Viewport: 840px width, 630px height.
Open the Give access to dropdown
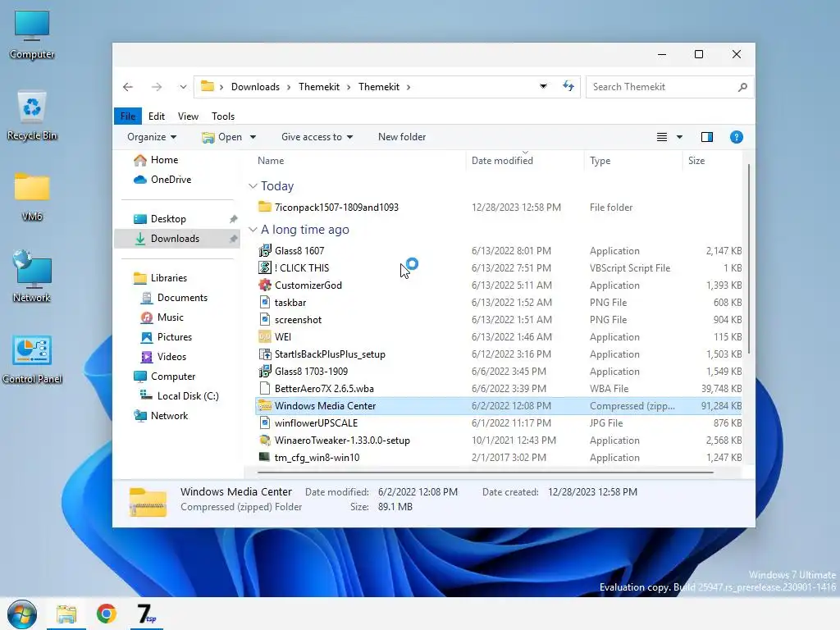point(317,137)
